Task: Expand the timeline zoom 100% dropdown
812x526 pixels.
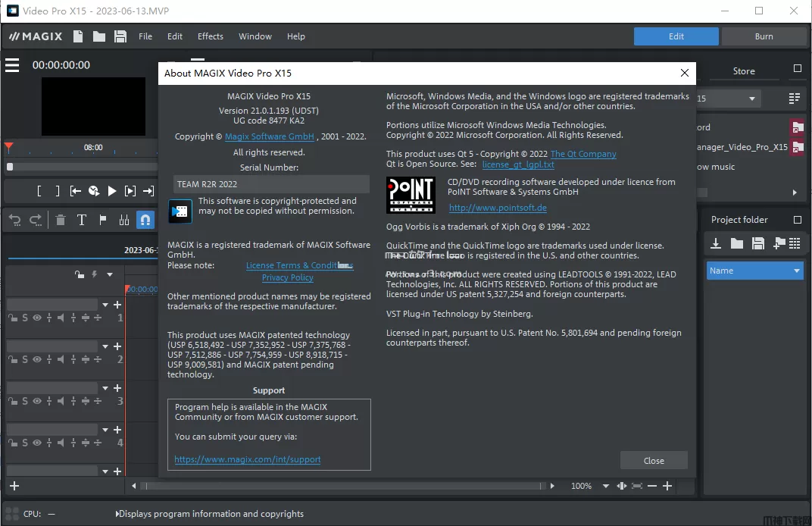Action: click(605, 486)
